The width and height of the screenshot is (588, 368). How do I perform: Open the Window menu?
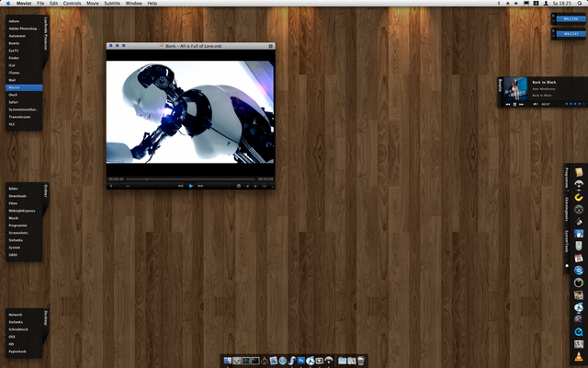coord(134,3)
